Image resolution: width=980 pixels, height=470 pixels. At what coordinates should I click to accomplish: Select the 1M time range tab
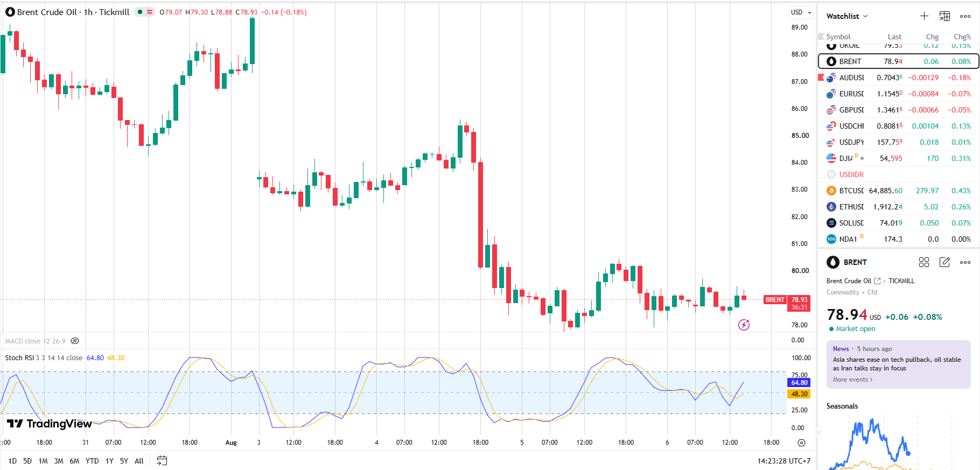click(43, 461)
